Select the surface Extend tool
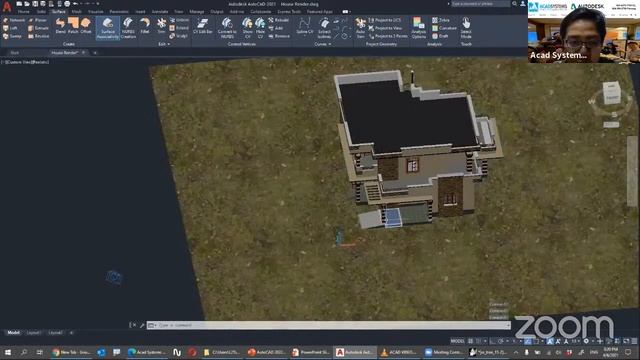640x360 pixels. [179, 28]
